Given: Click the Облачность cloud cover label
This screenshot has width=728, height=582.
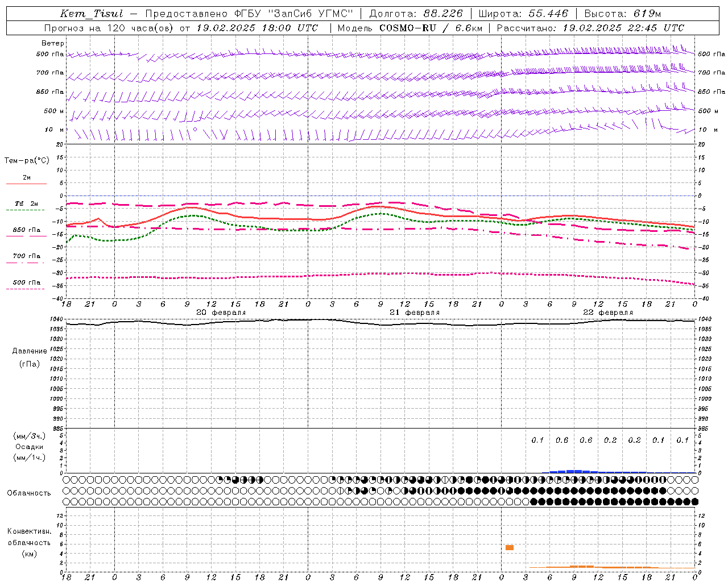Looking at the screenshot, I should (x=29, y=493).
